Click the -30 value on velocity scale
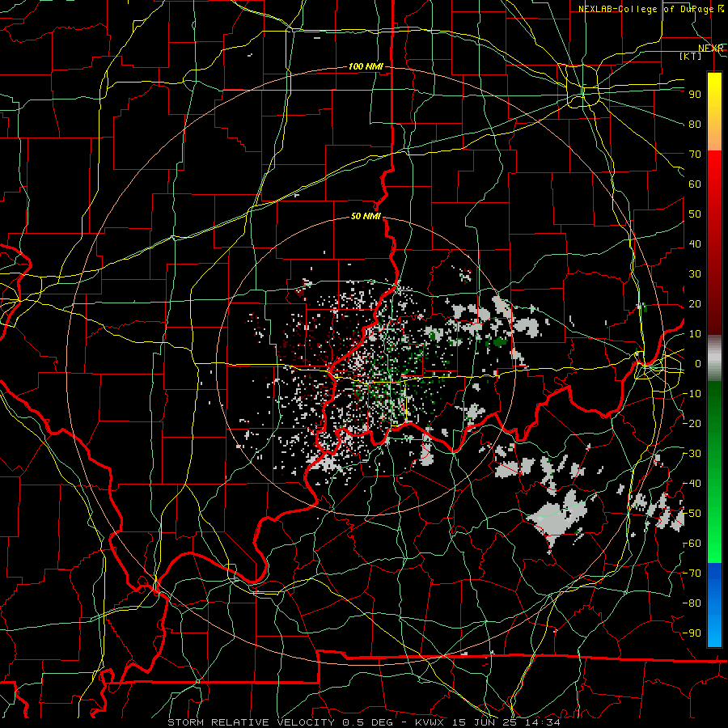The width and height of the screenshot is (728, 728). [692, 454]
